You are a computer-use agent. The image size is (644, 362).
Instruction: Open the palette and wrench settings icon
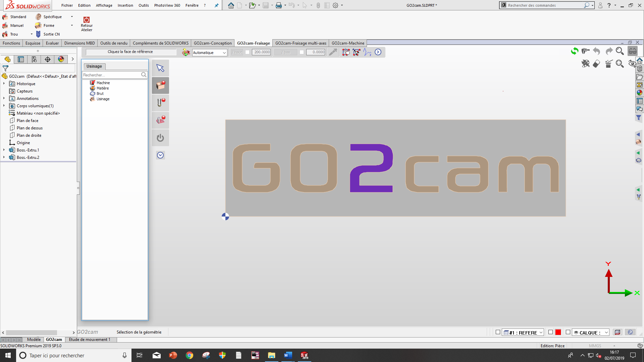586,64
